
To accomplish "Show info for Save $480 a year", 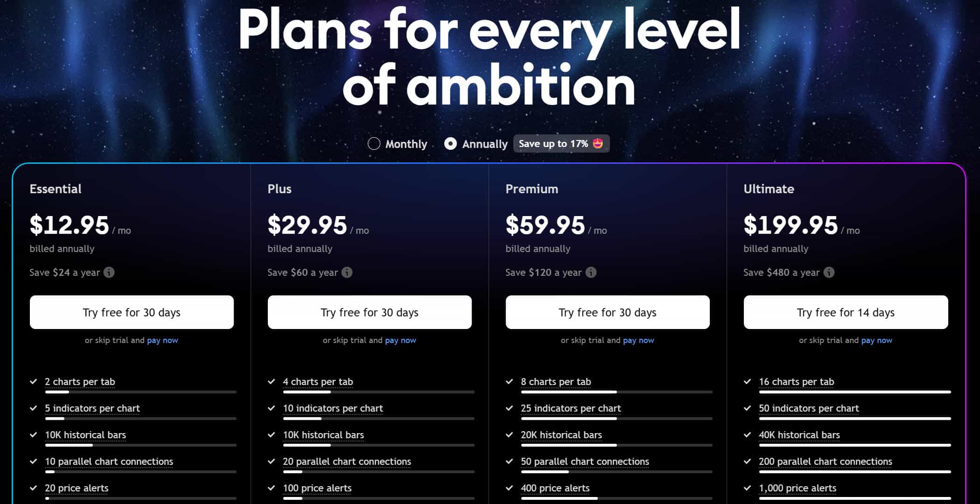I will pyautogui.click(x=829, y=273).
